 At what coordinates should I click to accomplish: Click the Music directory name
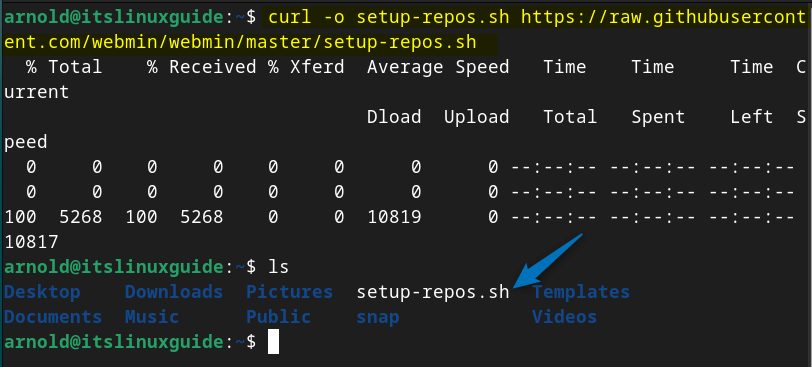pos(152,317)
